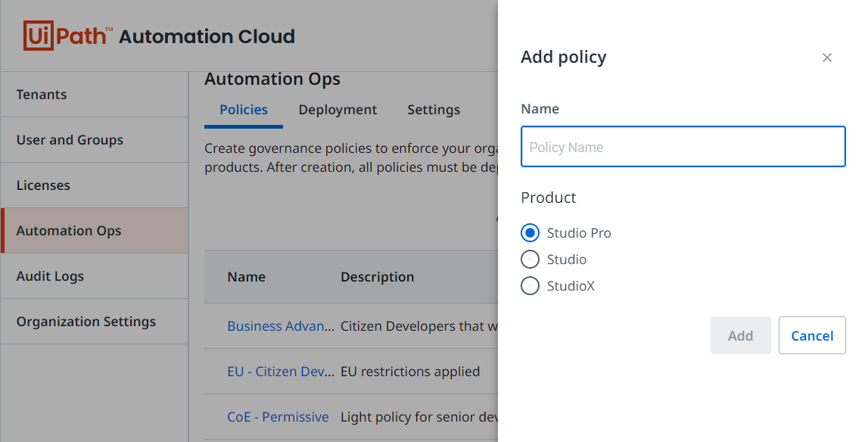The width and height of the screenshot is (868, 442).
Task: Open the CoE - Permissive policy link
Action: (x=278, y=416)
